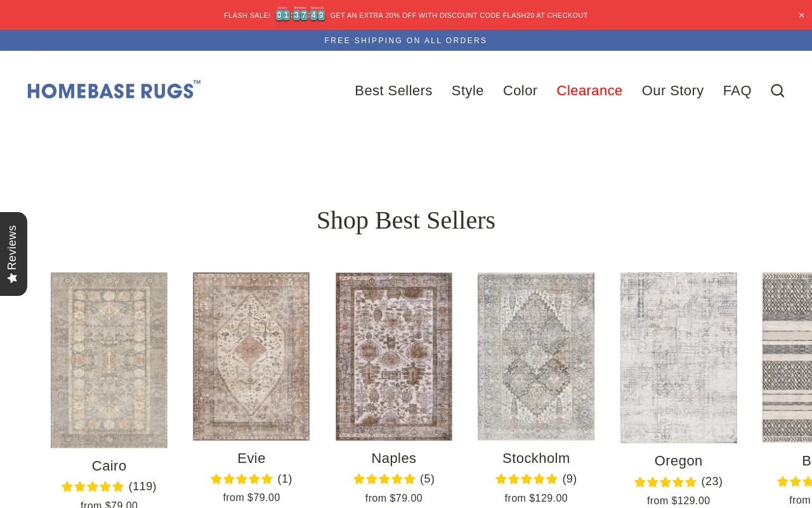Viewport: 812px width, 508px height.
Task: Open the FAQ page
Action: tap(737, 91)
